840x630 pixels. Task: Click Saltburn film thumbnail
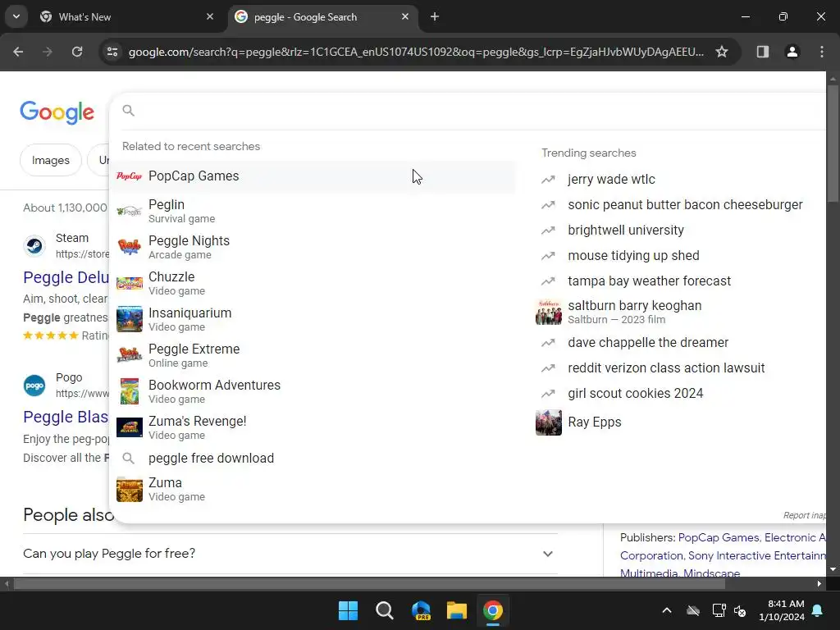549,312
